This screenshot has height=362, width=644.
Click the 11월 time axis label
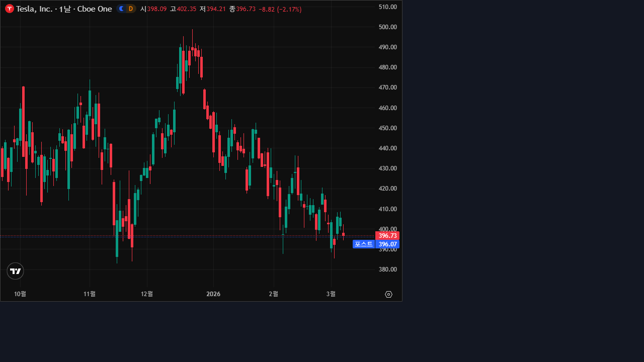(90, 294)
